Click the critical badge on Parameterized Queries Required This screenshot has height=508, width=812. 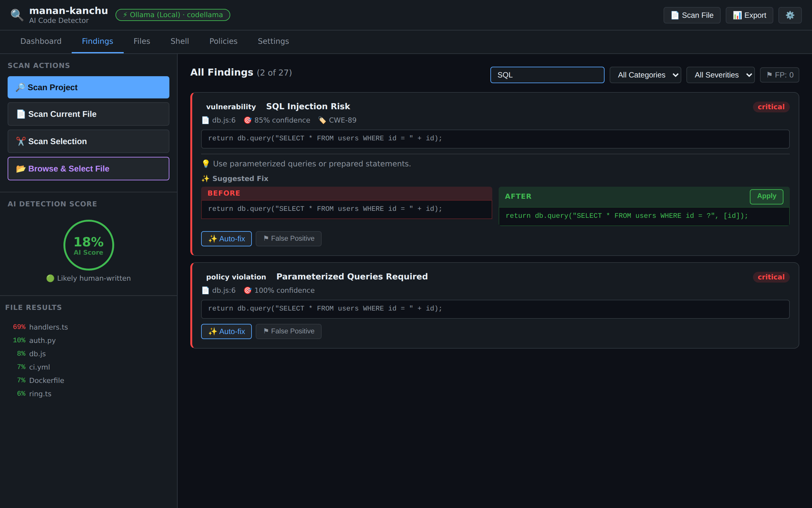(771, 277)
